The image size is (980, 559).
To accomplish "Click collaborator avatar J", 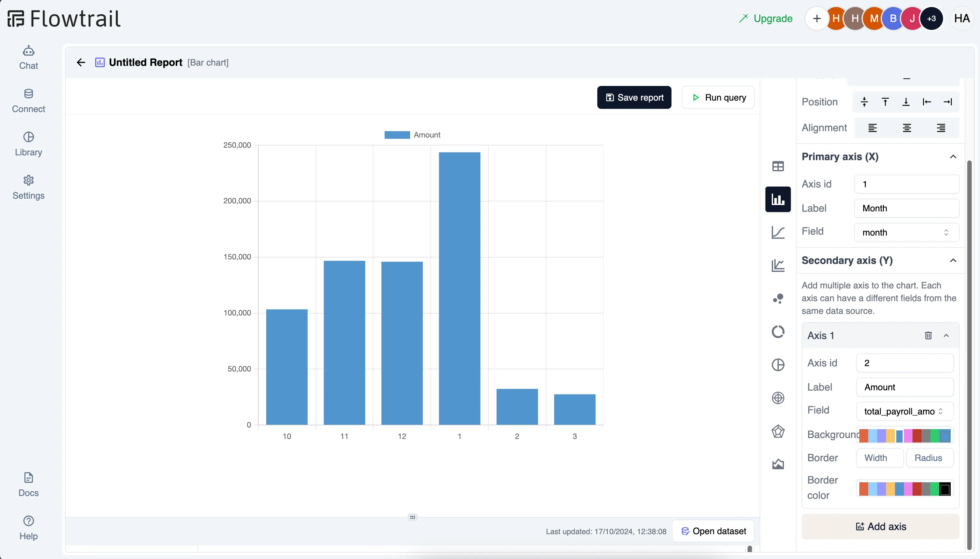I will point(912,18).
